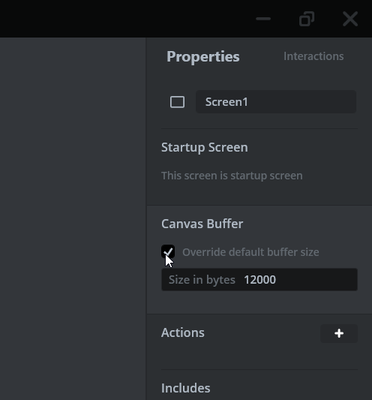This screenshot has height=400, width=372.
Task: Click the empty gray canvas area
Action: 73,218
